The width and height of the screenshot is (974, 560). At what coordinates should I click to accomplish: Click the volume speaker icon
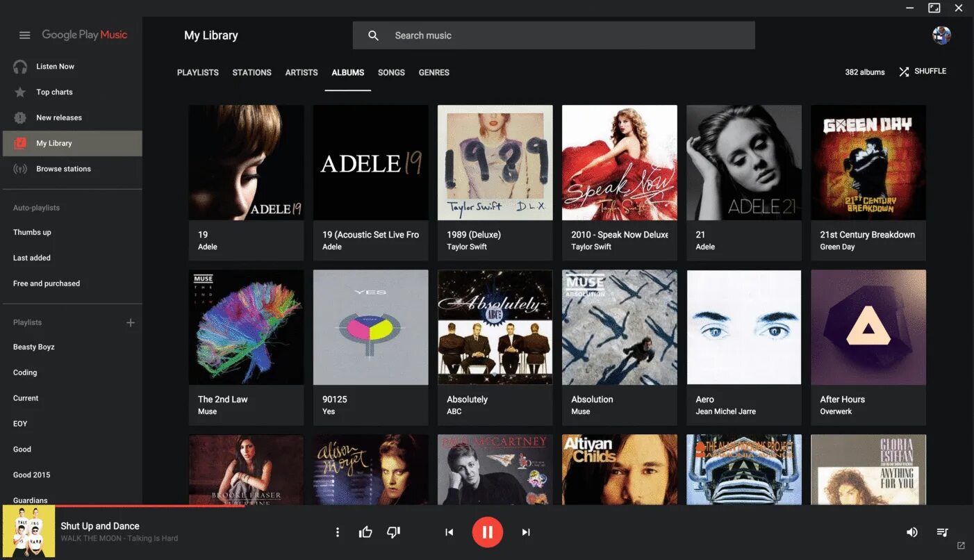[912, 532]
